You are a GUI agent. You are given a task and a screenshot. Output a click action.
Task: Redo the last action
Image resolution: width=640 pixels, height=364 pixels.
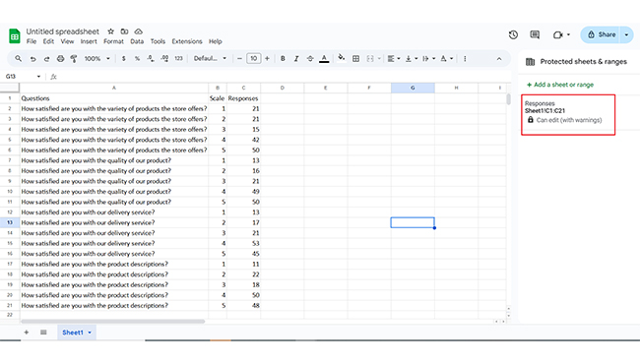[x=46, y=59]
